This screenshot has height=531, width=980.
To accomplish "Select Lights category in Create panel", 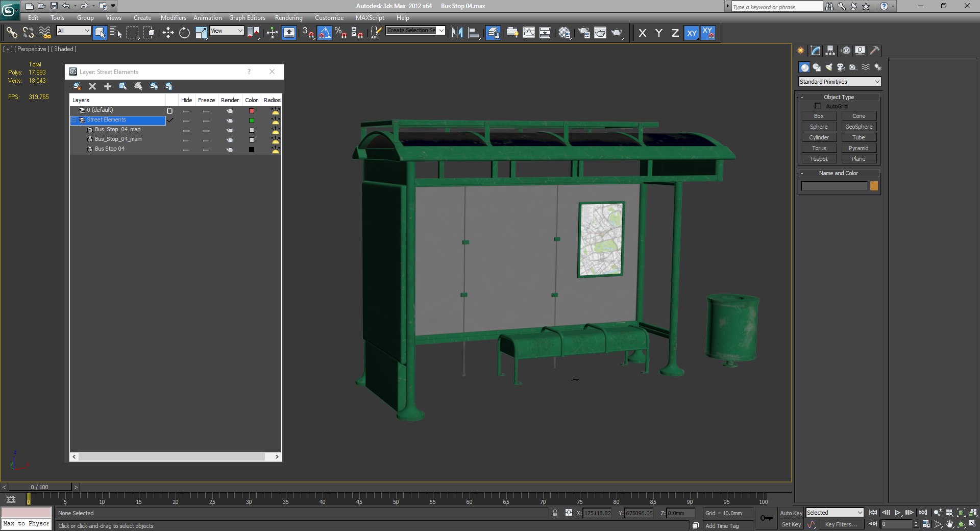I will point(829,67).
